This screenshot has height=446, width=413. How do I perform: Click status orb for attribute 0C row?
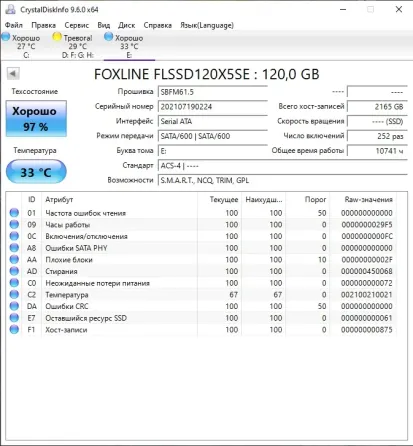tap(14, 236)
